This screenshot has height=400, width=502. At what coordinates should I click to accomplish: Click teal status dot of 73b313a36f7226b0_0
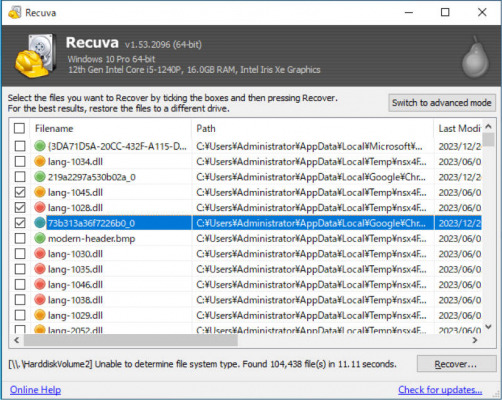click(40, 223)
